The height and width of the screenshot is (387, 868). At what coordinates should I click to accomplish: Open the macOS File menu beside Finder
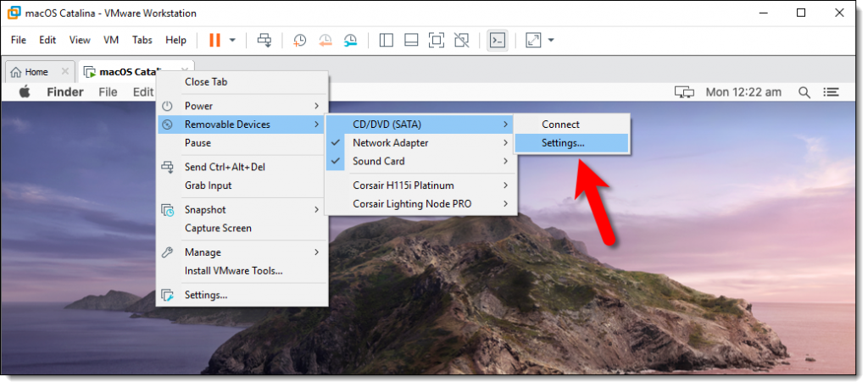pyautogui.click(x=108, y=91)
